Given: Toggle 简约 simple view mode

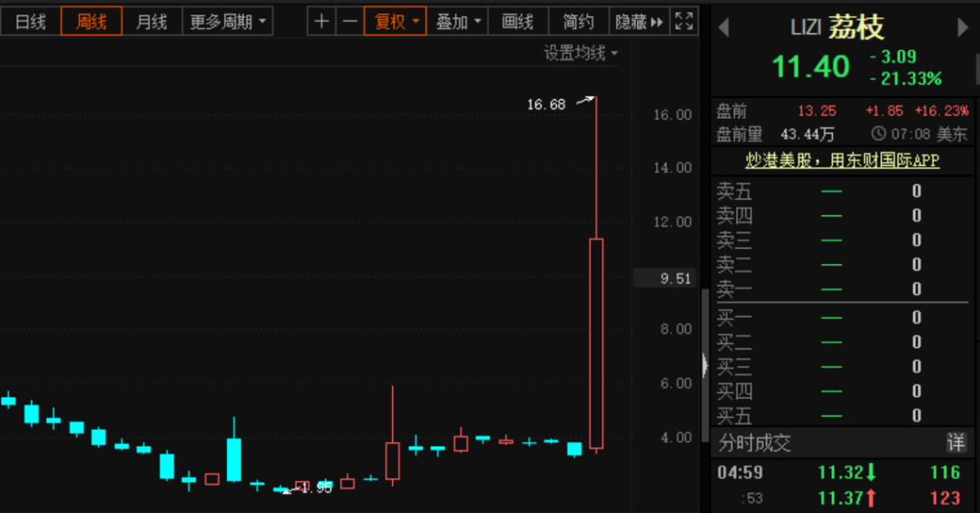Looking at the screenshot, I should click(x=578, y=21).
